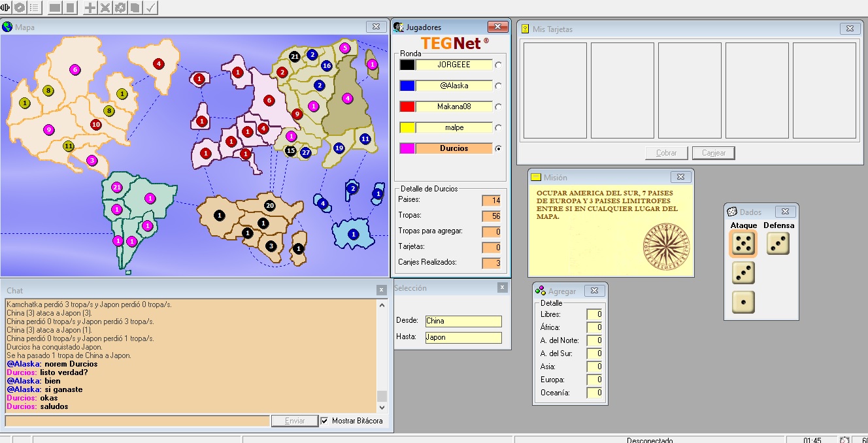Select the @Alaska player radio button

coord(499,86)
